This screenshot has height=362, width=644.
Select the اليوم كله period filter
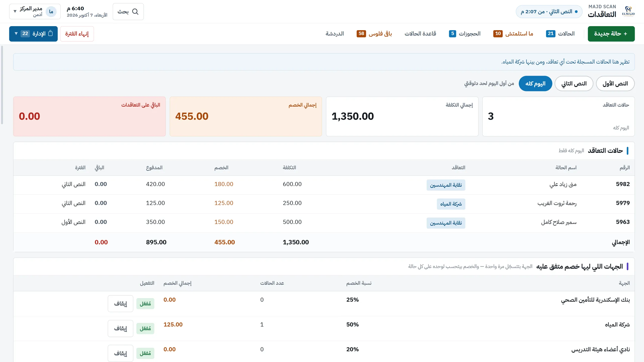coord(535,83)
